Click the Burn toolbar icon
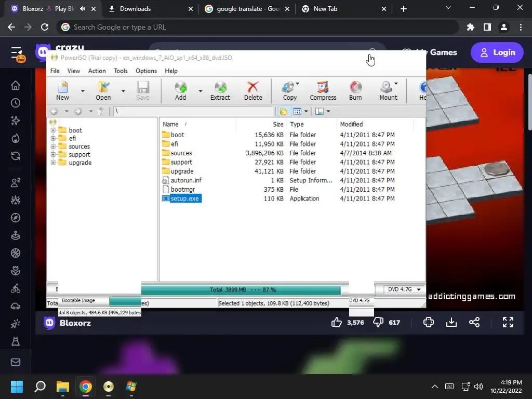 tap(355, 91)
